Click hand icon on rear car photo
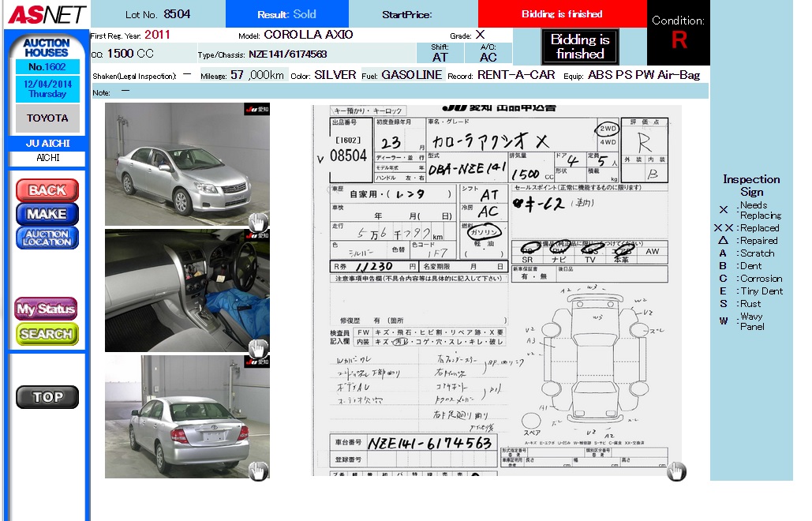 tap(258, 471)
